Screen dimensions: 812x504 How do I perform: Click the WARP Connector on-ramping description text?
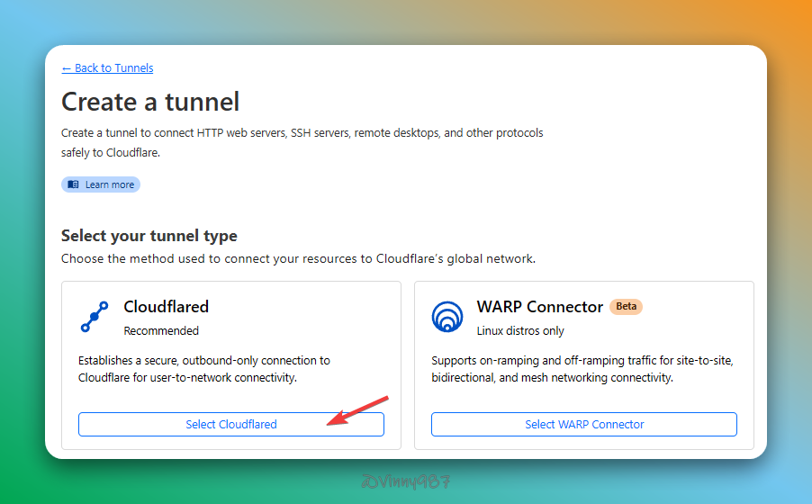coord(582,369)
